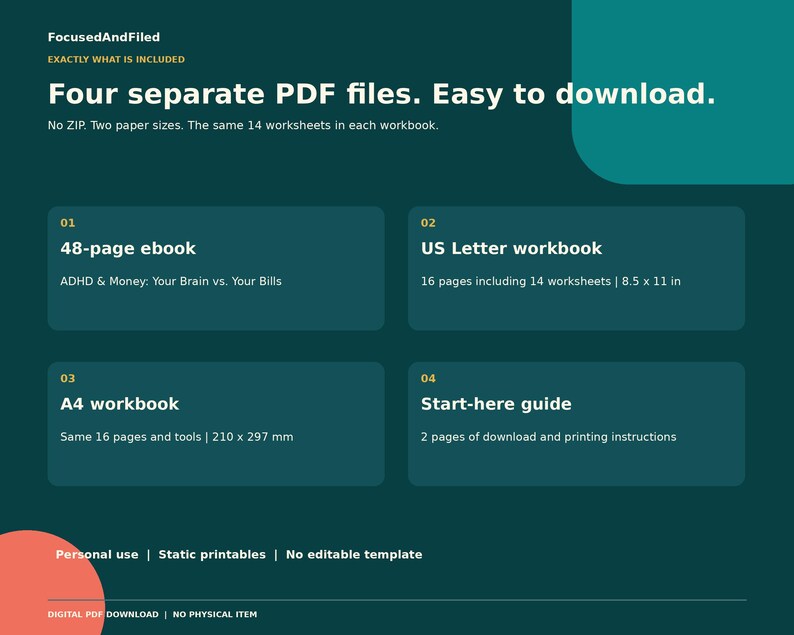Click the 02 card number
The height and width of the screenshot is (635, 794).
(428, 223)
